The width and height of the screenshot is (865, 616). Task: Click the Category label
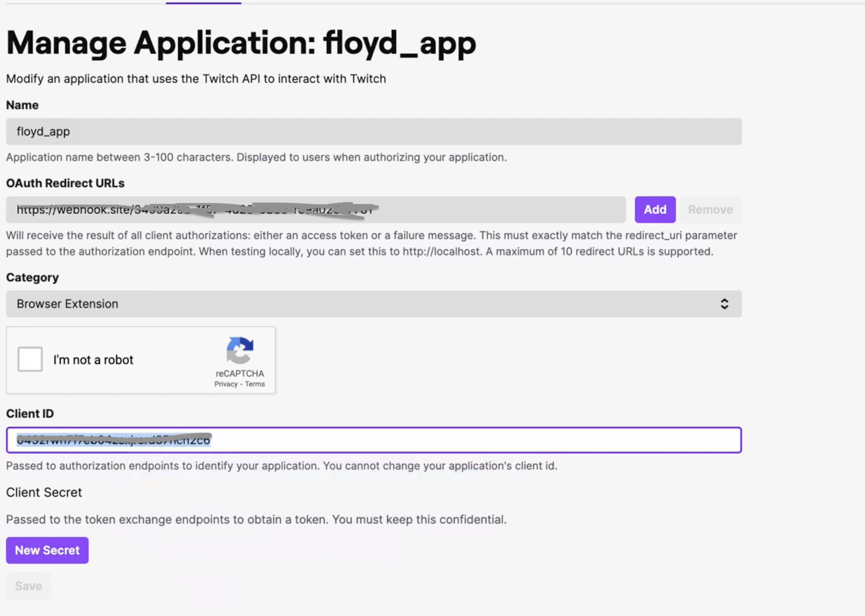pyautogui.click(x=32, y=277)
